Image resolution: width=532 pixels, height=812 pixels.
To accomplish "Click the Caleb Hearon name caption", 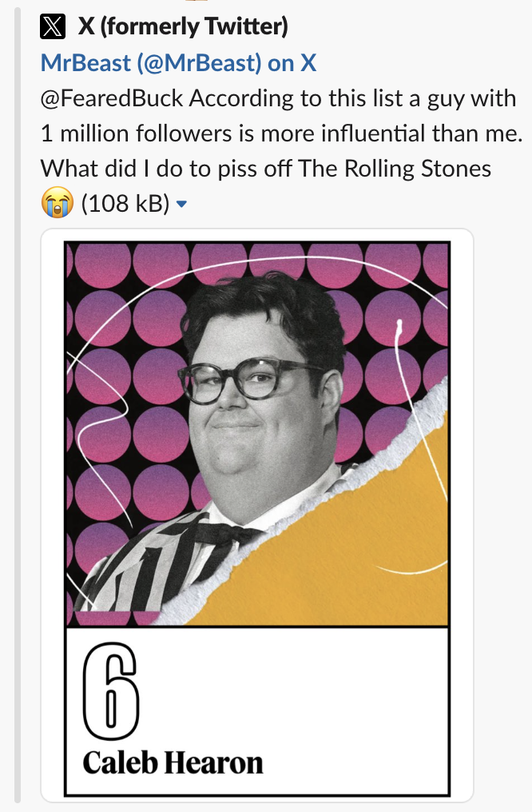I will pos(173,762).
